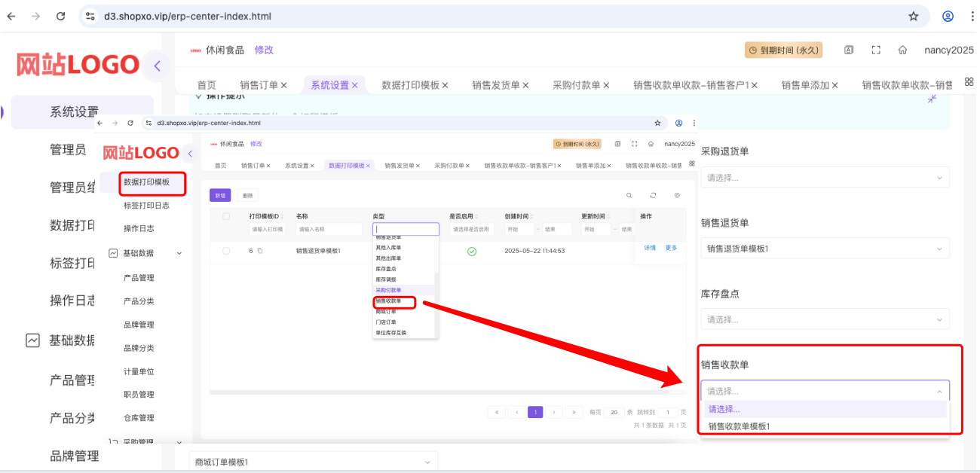980x473 pixels.
Task: Switch to the outer 首页 tab
Action: coord(207,85)
